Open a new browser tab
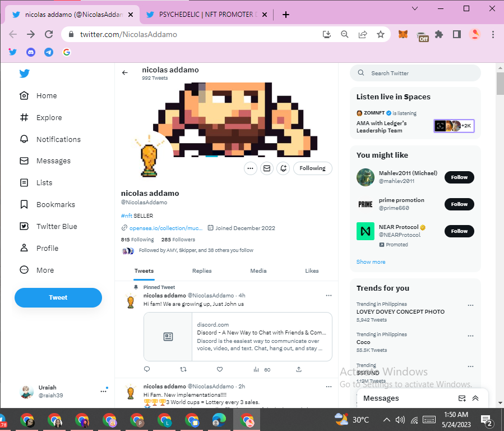The image size is (504, 431). pos(286,15)
